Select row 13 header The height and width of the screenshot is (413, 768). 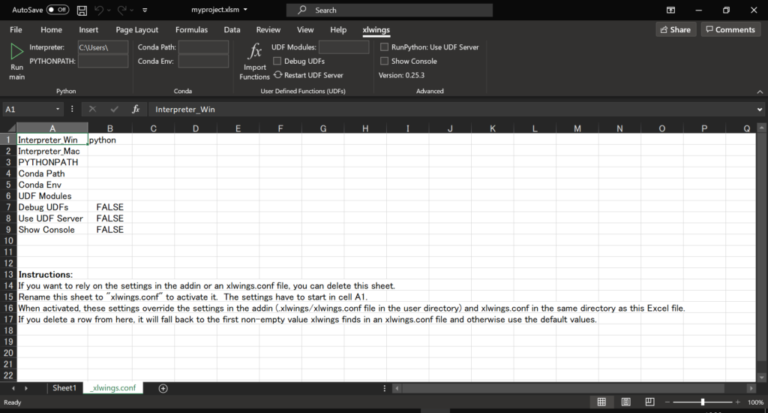pos(8,274)
